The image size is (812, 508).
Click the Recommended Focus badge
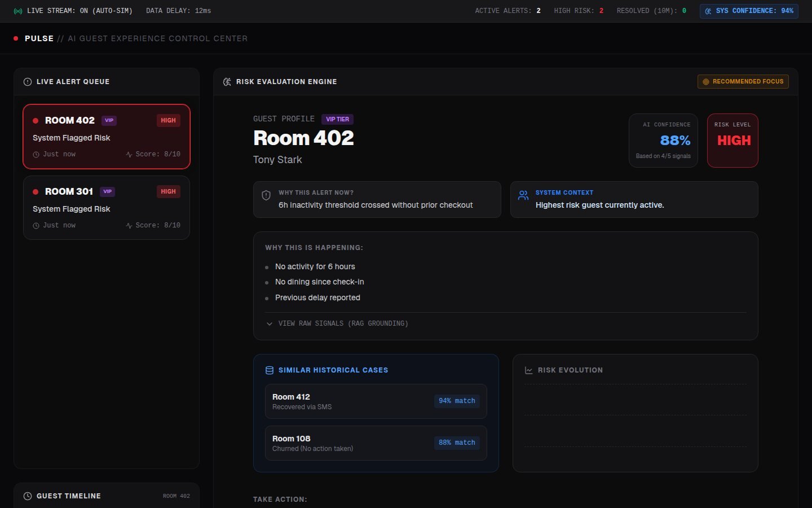[x=743, y=82]
